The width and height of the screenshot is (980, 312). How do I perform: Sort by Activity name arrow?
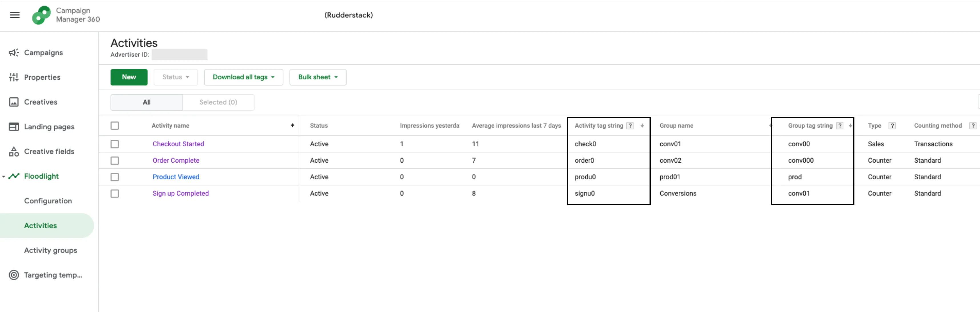click(x=293, y=125)
